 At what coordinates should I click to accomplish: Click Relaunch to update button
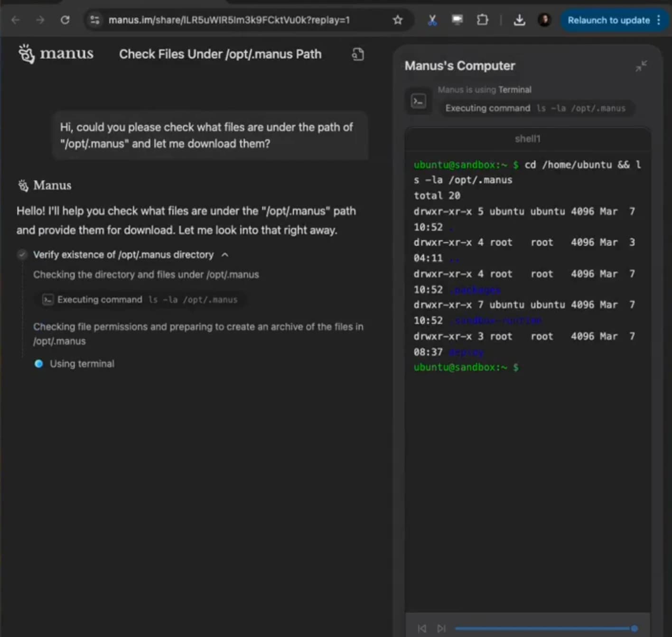[x=608, y=20]
